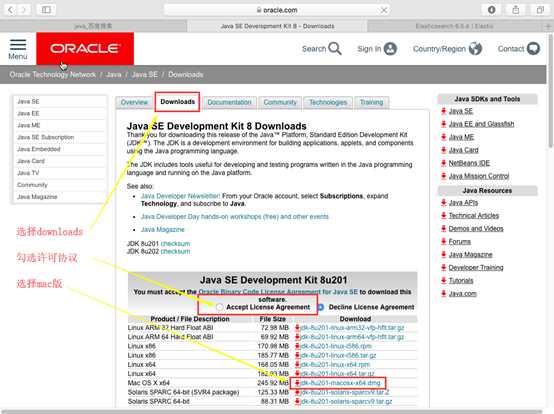Open Oracle Binary Code License Agreement link

278,292
